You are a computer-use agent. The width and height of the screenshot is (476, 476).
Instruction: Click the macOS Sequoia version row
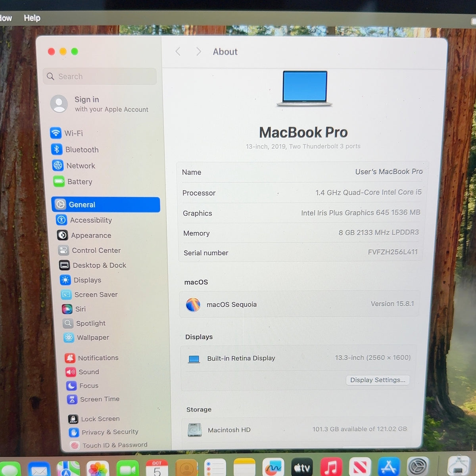(299, 304)
